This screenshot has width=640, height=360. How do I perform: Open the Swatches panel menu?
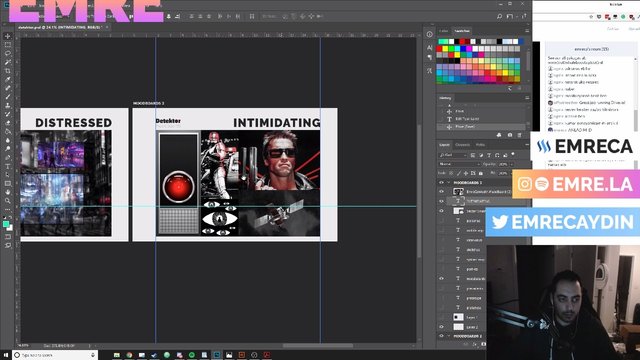pos(527,31)
